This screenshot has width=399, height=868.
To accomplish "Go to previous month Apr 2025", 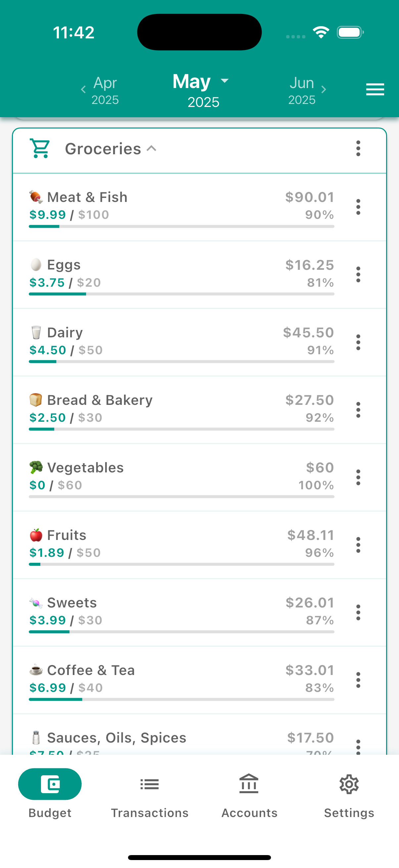I will point(100,90).
